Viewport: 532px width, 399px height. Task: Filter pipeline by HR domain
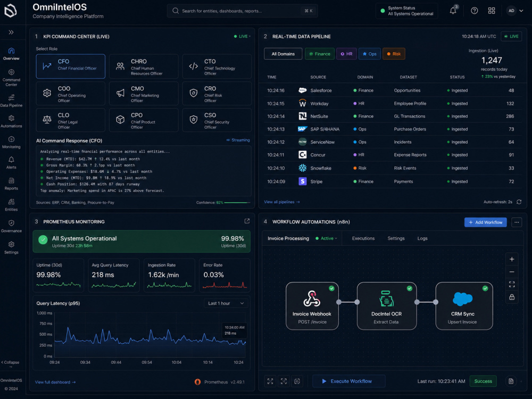tap(346, 54)
